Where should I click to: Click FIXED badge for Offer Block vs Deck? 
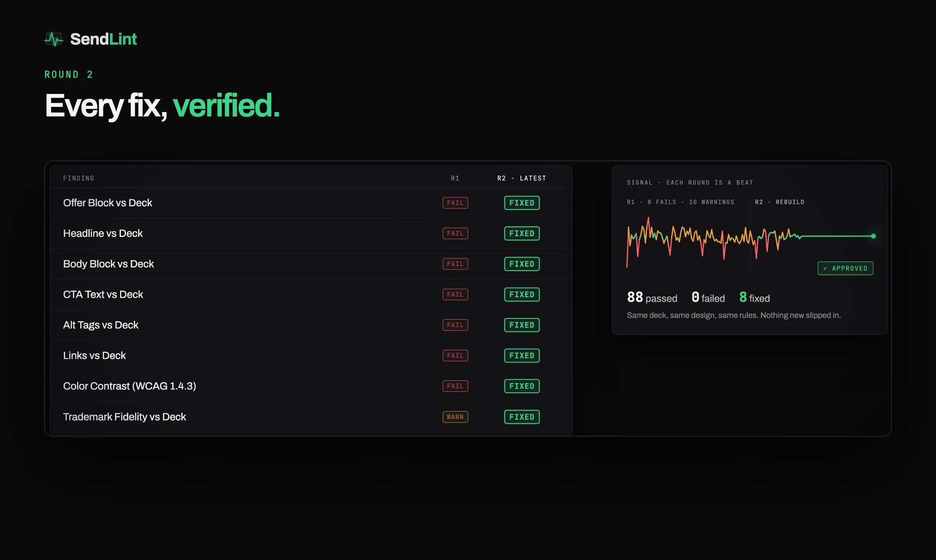(521, 203)
